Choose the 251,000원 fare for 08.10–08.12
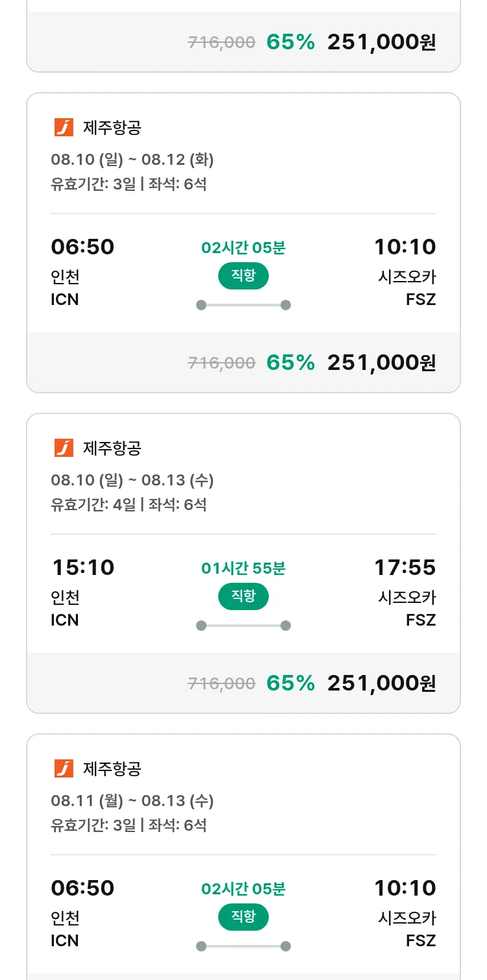This screenshot has width=487, height=980. 381,362
